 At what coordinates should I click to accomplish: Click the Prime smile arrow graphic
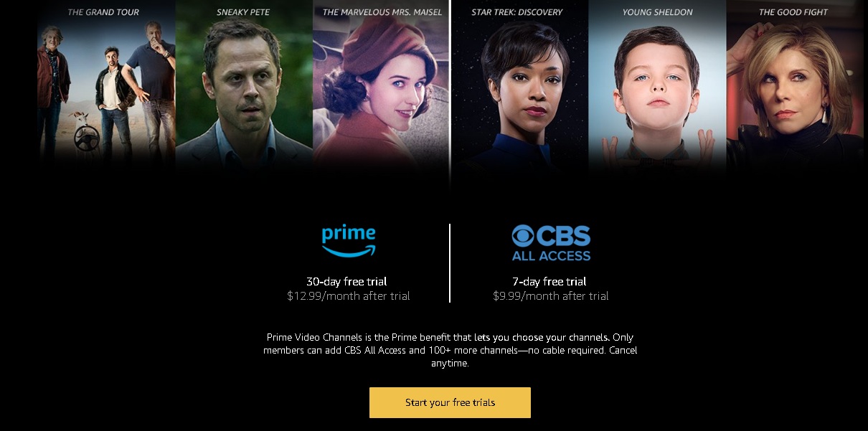click(349, 251)
